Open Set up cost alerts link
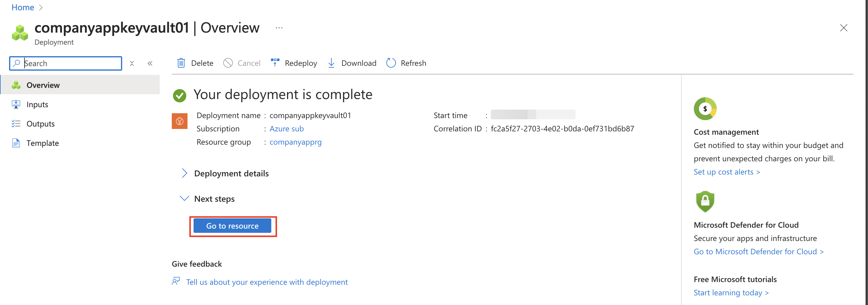 (727, 172)
